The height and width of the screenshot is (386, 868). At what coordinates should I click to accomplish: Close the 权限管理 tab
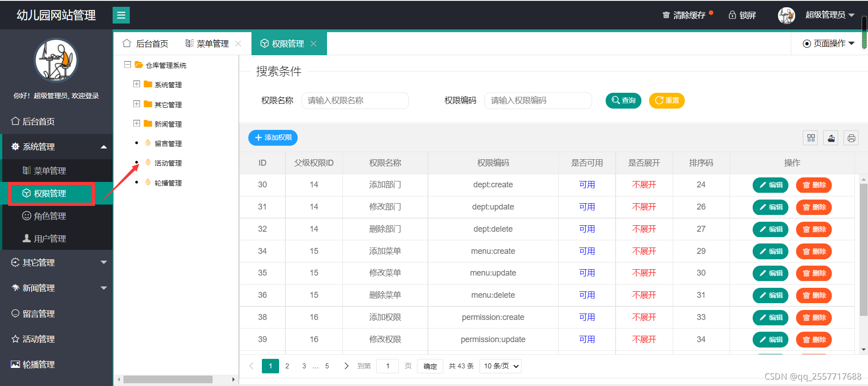pyautogui.click(x=313, y=43)
